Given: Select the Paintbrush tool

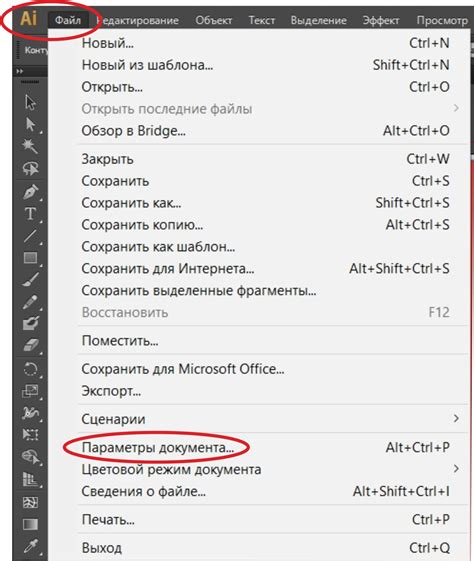Looking at the screenshot, I should point(31,280).
